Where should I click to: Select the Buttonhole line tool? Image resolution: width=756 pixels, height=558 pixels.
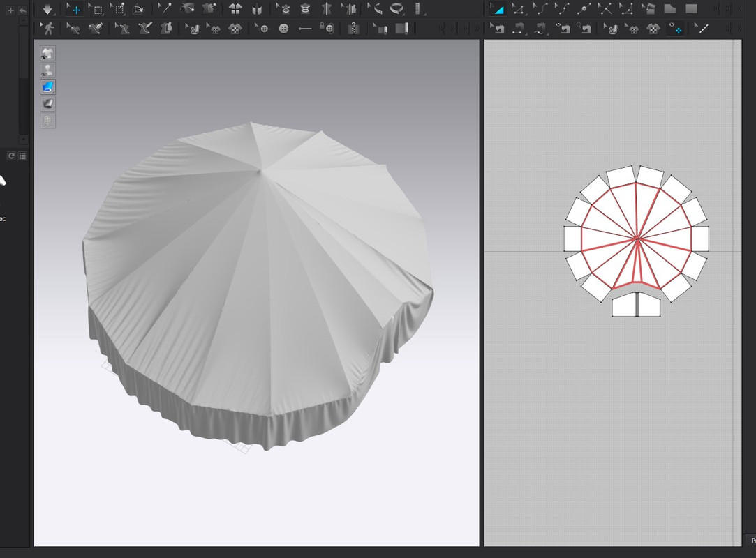tap(305, 29)
